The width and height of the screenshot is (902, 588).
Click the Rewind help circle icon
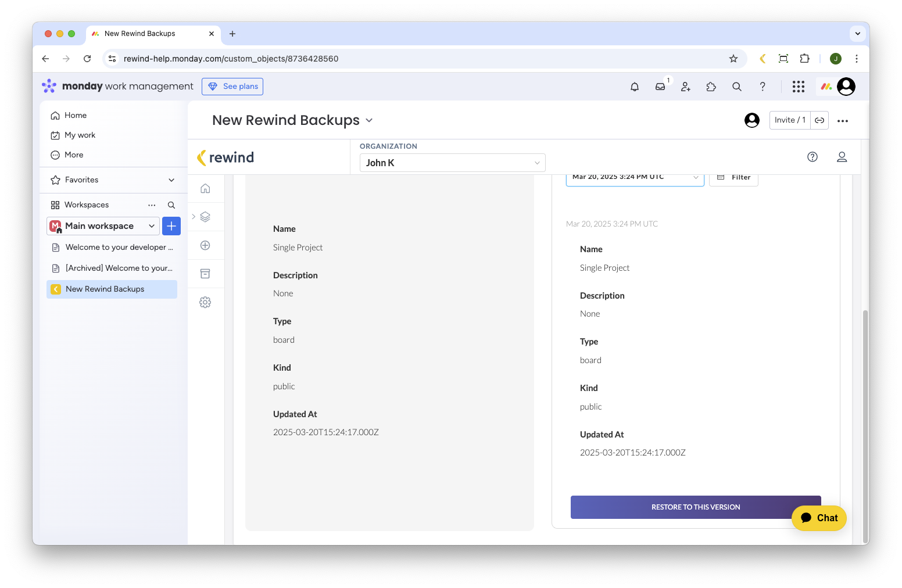click(x=812, y=157)
